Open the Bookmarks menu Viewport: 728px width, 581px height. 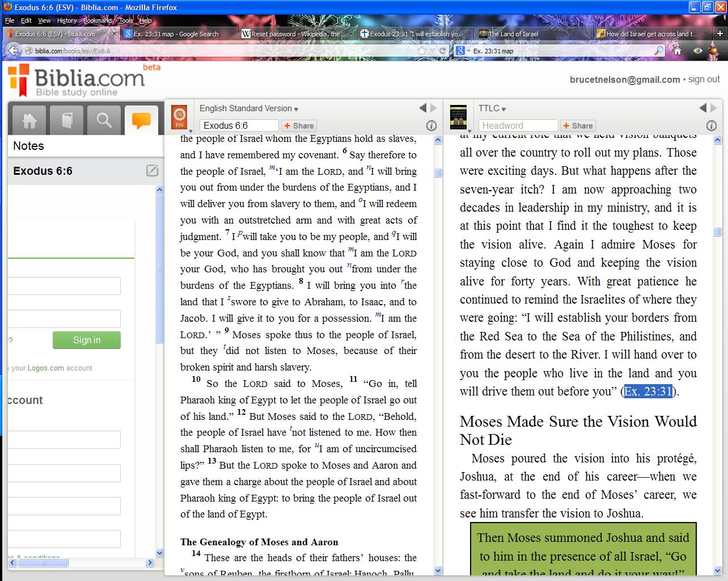tap(98, 20)
